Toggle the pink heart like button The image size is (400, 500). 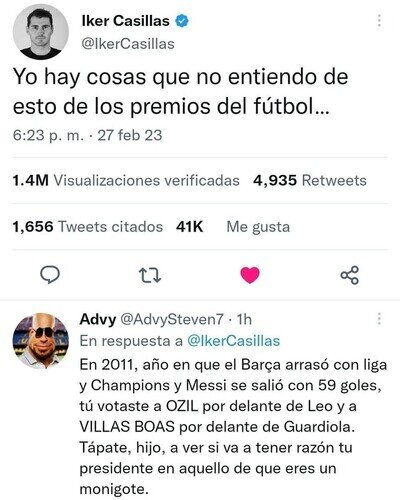[x=250, y=275]
